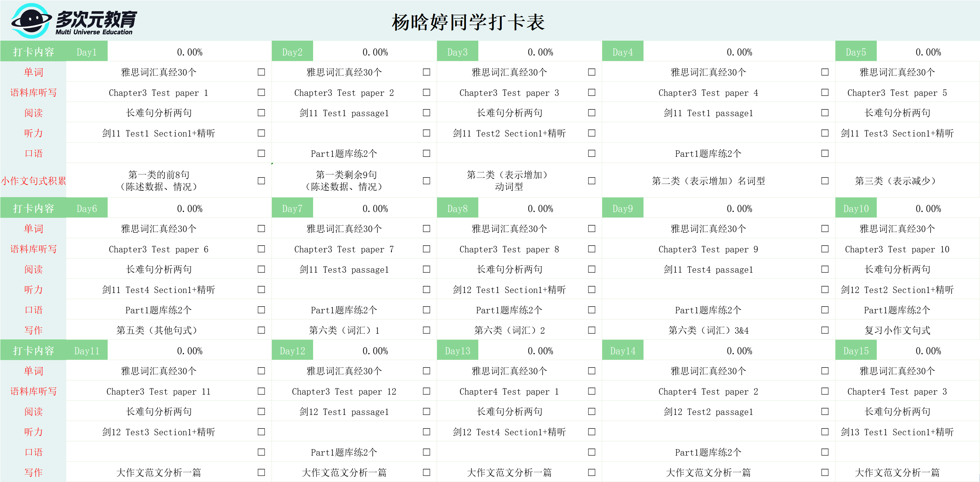This screenshot has width=980, height=482.
Task: Tick Day2 Chapter3 Test paper 2 checkbox
Action: 427,92
